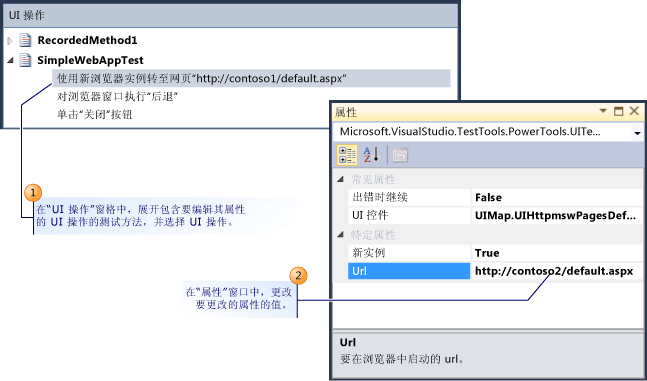Click the 要在浏览器中启动的 url description text
This screenshot has width=647, height=381.
pos(401,359)
